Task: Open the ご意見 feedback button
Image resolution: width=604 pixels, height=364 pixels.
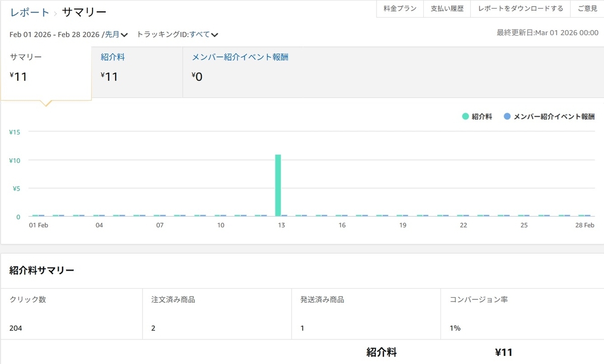Action: point(587,9)
